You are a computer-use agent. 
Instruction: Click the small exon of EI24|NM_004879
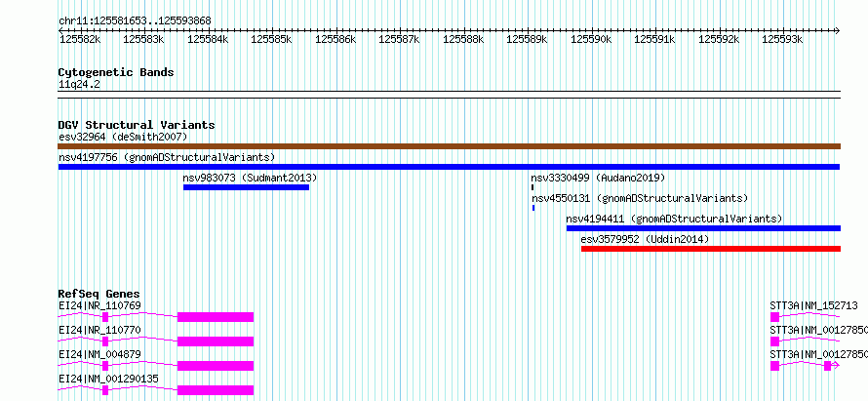tap(105, 366)
